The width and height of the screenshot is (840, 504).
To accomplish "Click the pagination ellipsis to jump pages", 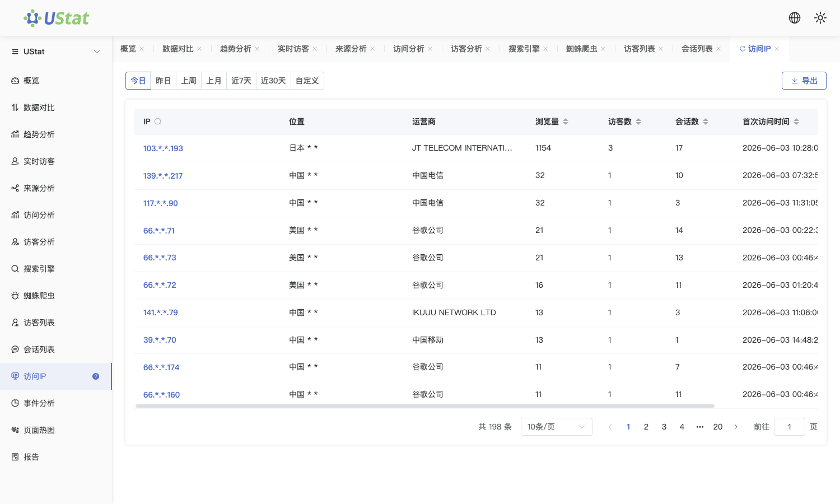I will click(x=700, y=427).
